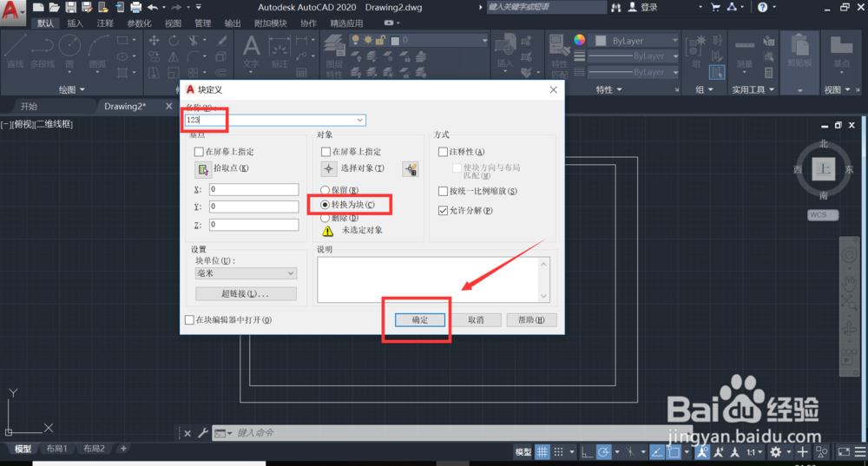Click the customize wrench icon in command line

pos(203,433)
